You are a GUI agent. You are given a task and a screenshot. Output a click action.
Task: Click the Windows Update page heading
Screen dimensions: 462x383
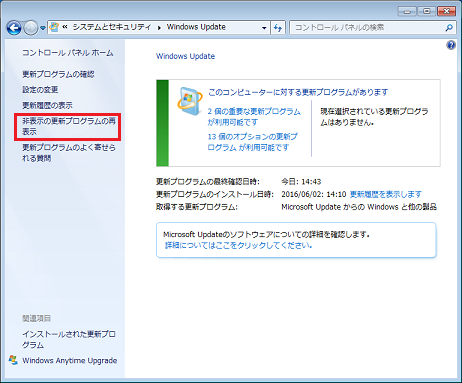[x=185, y=56]
